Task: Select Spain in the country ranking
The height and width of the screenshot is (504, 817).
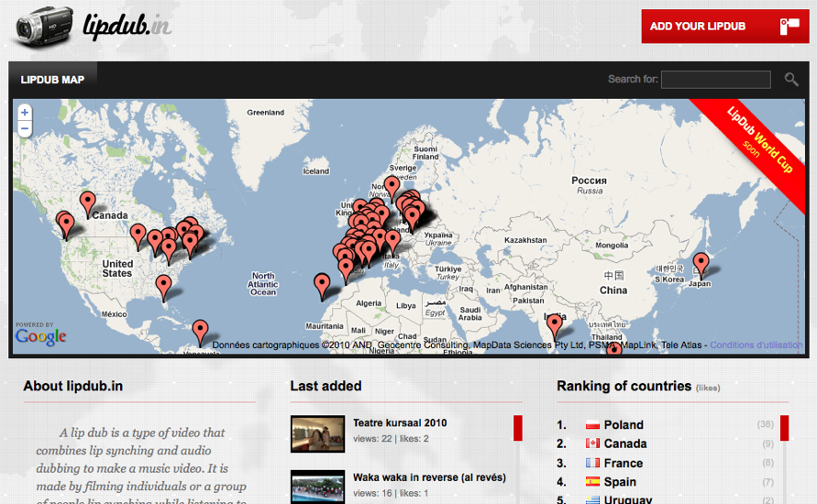Action: point(620,482)
